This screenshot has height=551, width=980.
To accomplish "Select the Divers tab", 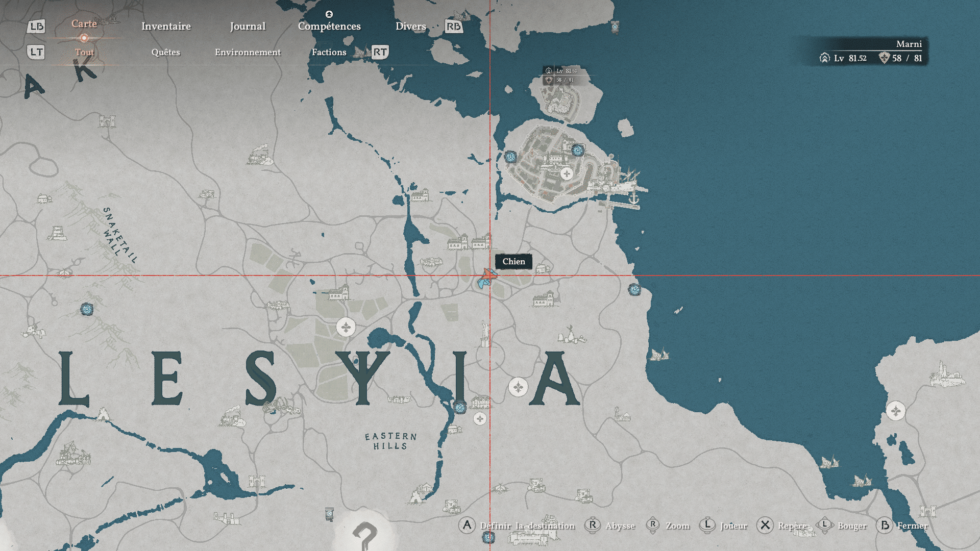I will tap(410, 26).
